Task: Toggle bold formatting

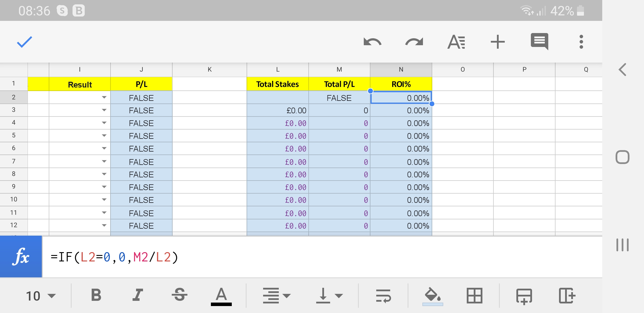Action: pos(96,295)
